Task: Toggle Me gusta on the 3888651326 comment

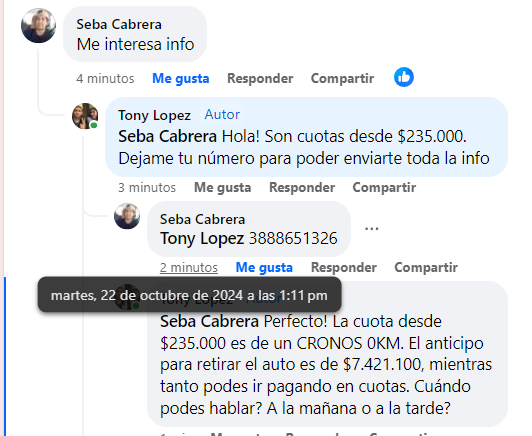Action: click(264, 267)
